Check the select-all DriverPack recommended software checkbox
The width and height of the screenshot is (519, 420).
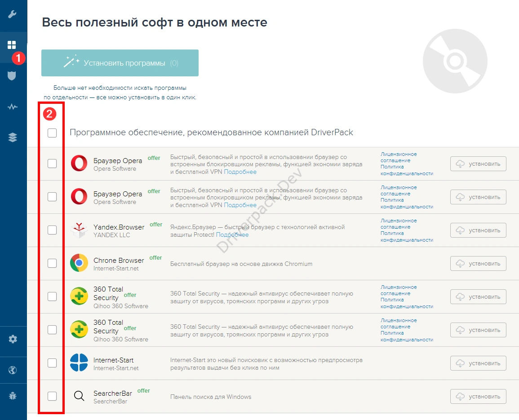point(52,133)
